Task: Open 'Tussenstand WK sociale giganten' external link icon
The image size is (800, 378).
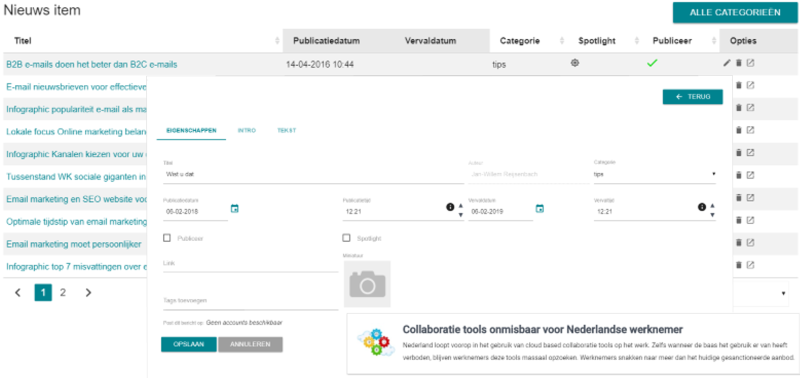Action: click(x=750, y=175)
